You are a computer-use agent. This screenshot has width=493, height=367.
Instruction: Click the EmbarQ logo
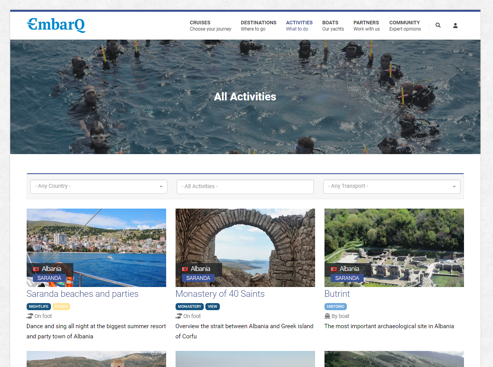tap(56, 25)
